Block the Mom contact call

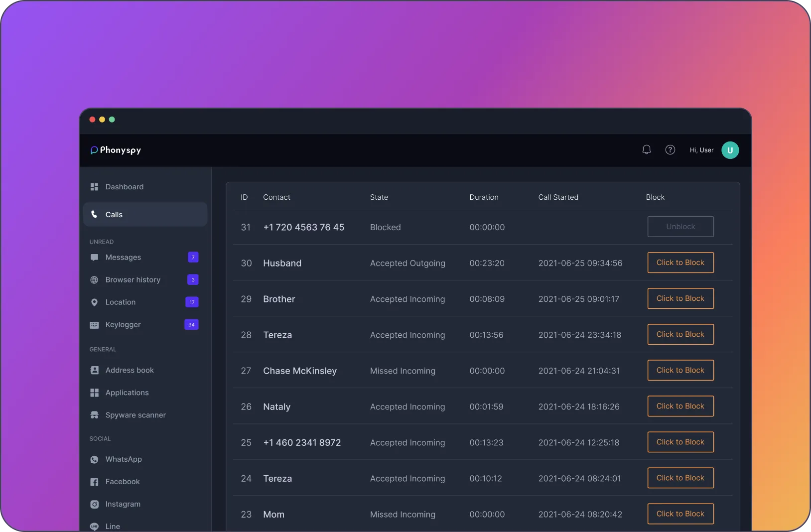[x=680, y=514]
